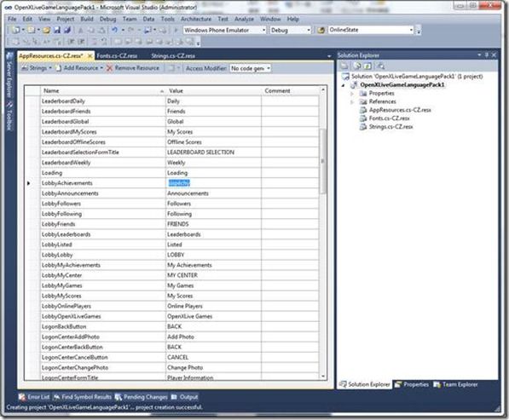Click the 'LobbyOpenXLiveGames' name cell
The image size is (509, 420).
point(103,317)
